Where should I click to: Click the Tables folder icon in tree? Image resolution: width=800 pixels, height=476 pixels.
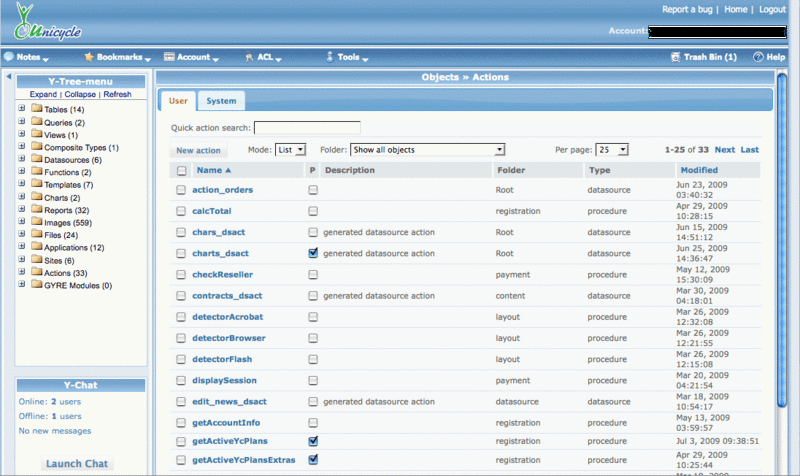[x=36, y=109]
